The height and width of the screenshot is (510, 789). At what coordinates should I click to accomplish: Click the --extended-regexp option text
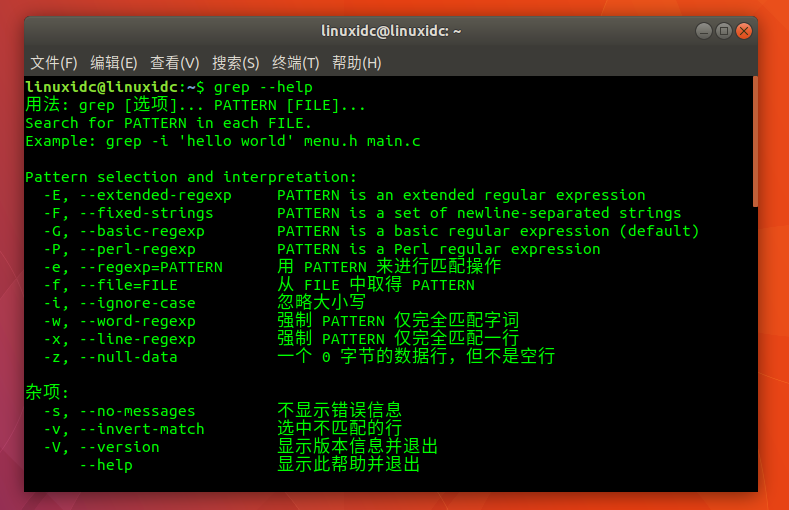click(155, 195)
